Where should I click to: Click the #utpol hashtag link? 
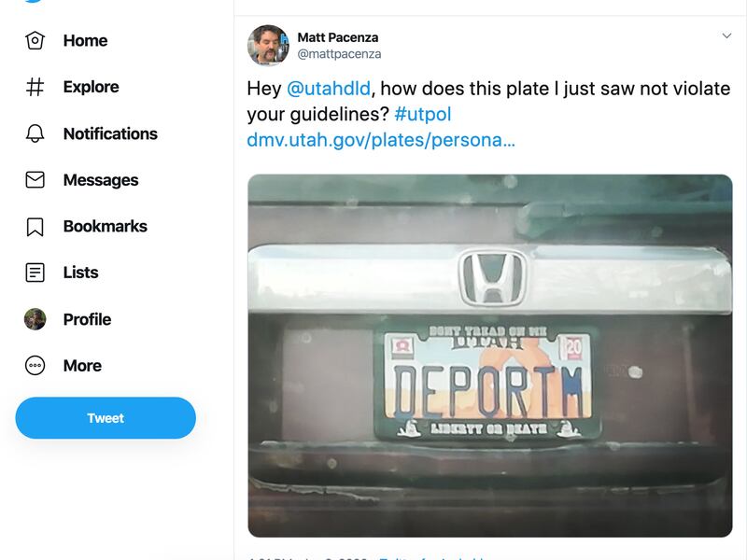pyautogui.click(x=423, y=115)
